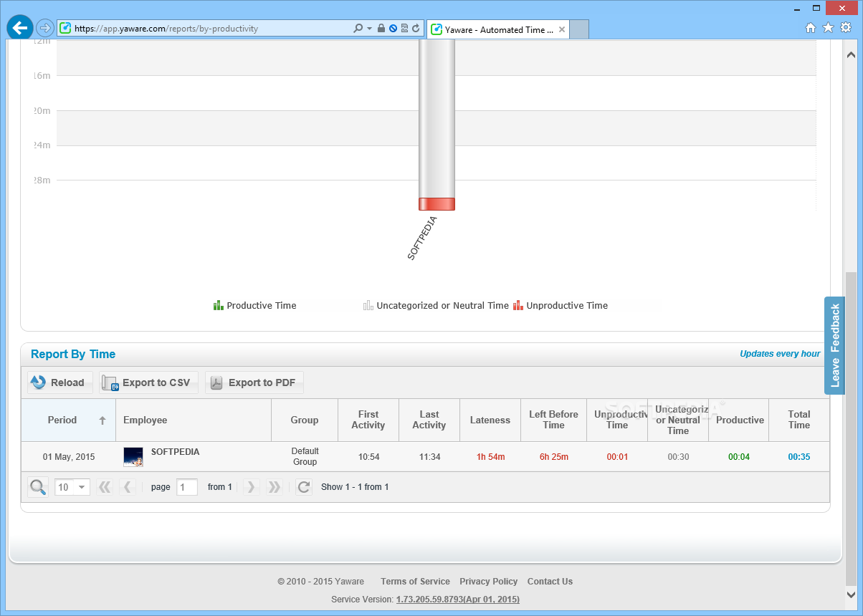Screen dimensions: 863x616
Task: Click the Group column header
Action: pos(305,420)
